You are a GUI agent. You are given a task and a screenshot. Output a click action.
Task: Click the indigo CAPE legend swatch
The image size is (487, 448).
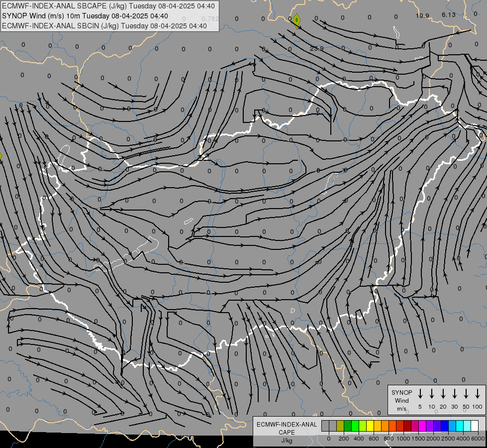point(437,426)
